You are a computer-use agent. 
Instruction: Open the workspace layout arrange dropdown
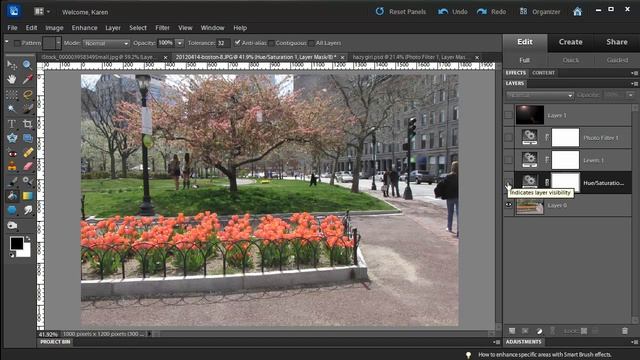coord(42,11)
